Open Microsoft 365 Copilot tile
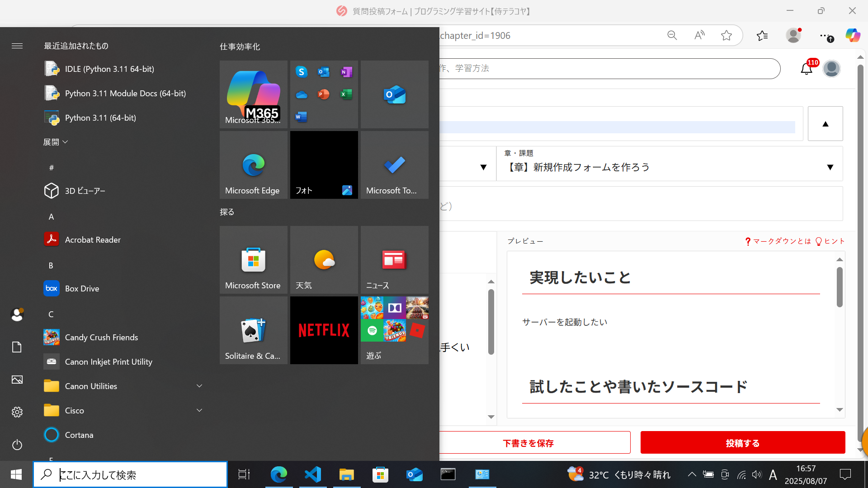This screenshot has height=488, width=868. tap(254, 94)
